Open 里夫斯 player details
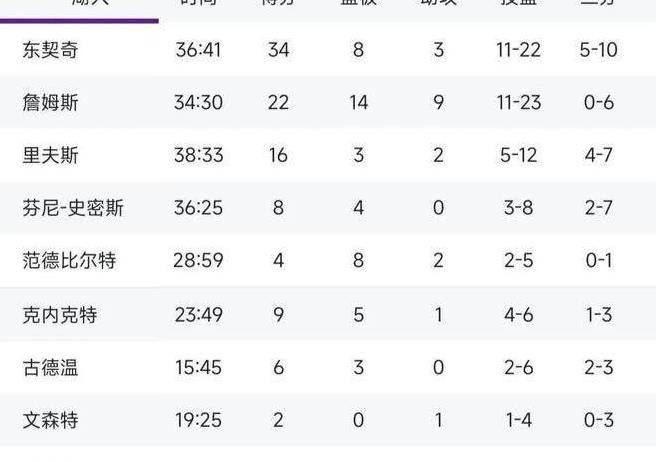This screenshot has width=656, height=462. click(50, 155)
